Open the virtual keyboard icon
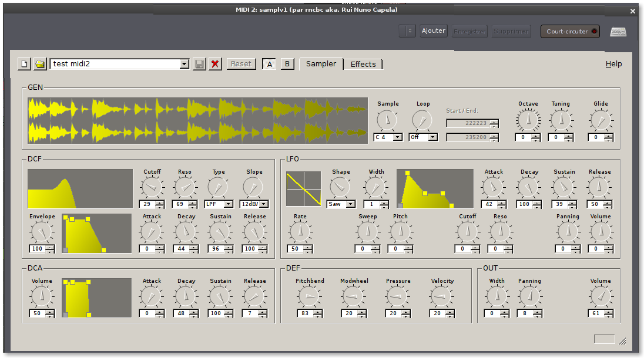The image size is (644, 358). 618,32
